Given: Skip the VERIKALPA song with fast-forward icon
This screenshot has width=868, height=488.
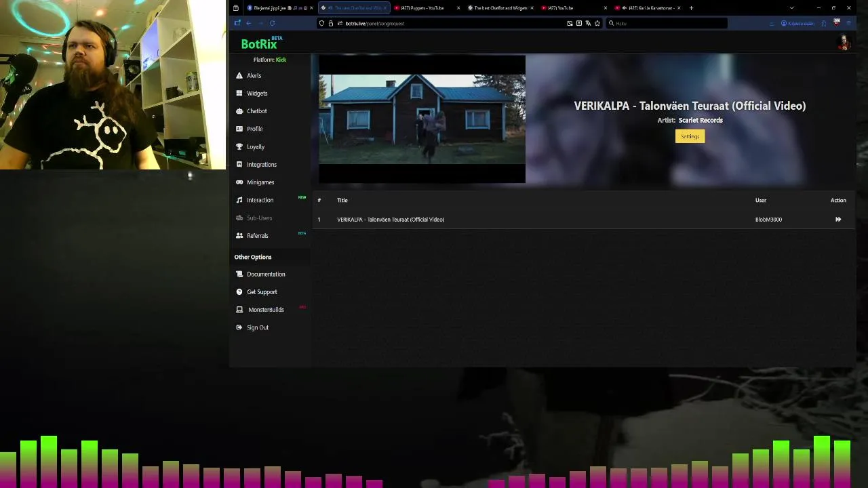Looking at the screenshot, I should click(x=838, y=220).
